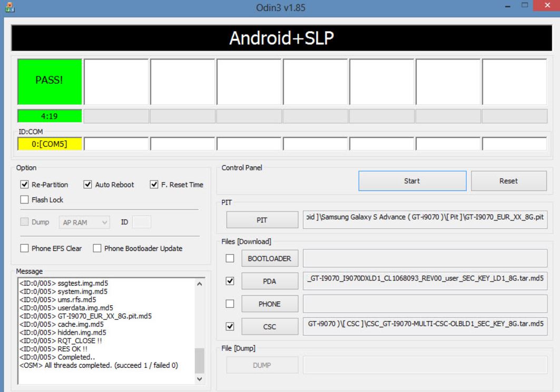Check the BOOTLOADER file checkbox
Image resolution: width=560 pixels, height=392 pixels.
pos(230,258)
